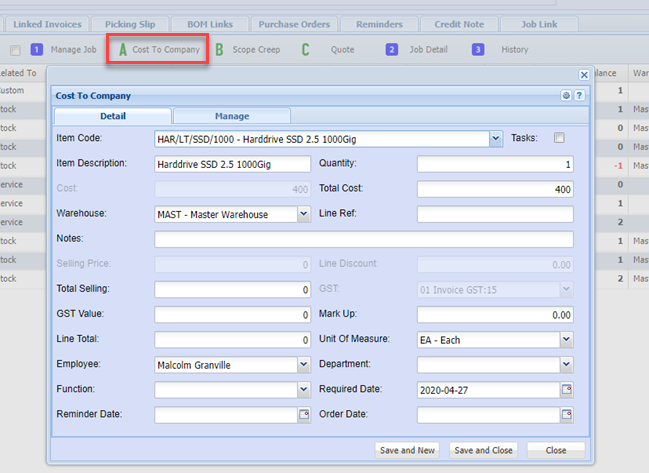Click the settings icon in dialog header
The width and height of the screenshot is (649, 473).
pyautogui.click(x=566, y=96)
